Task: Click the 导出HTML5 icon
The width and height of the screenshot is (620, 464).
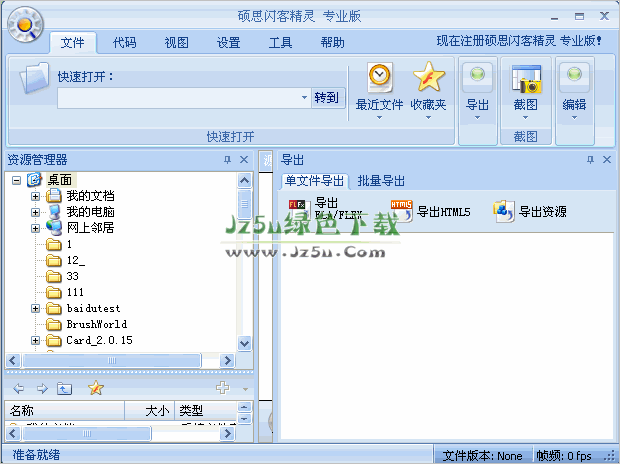Action: 401,210
